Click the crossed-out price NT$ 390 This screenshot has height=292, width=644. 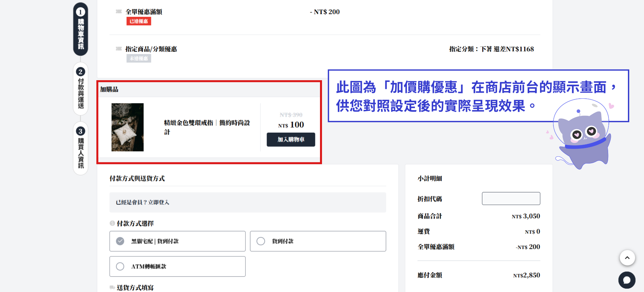[291, 115]
